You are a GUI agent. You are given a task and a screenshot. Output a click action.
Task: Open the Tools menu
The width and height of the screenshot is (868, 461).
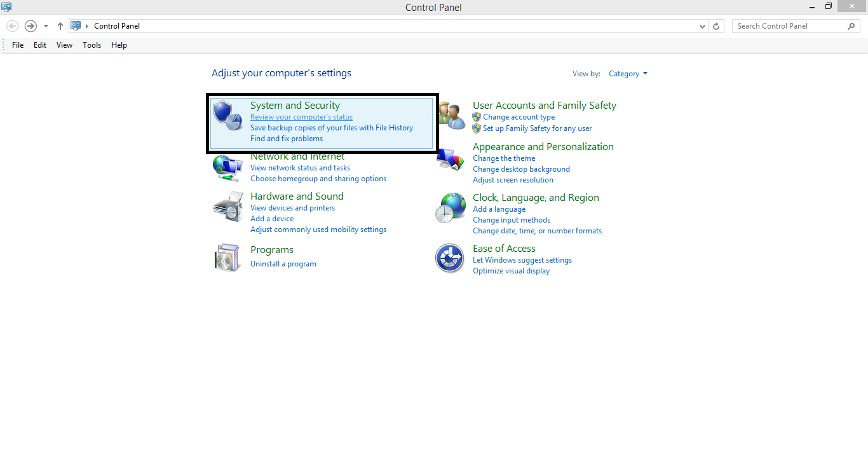[x=92, y=45]
